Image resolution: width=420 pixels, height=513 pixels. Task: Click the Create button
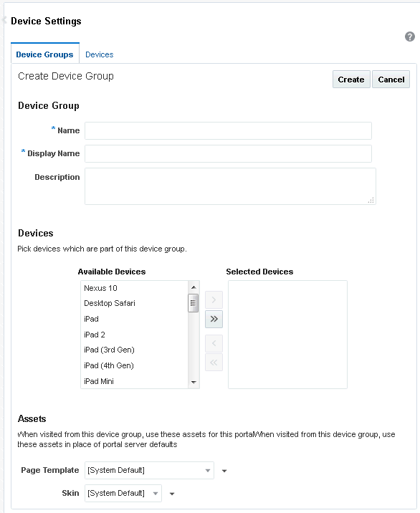[351, 80]
